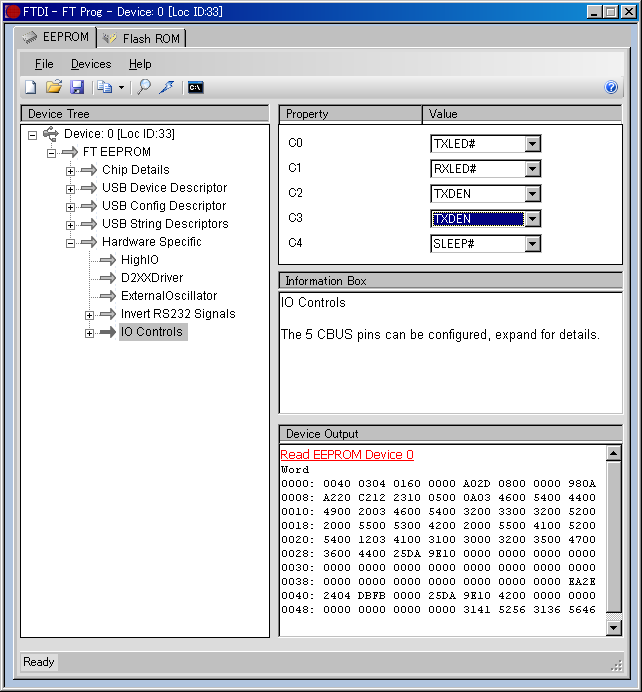
Task: Click the Read EEPROM Device 0 link
Action: (x=347, y=455)
